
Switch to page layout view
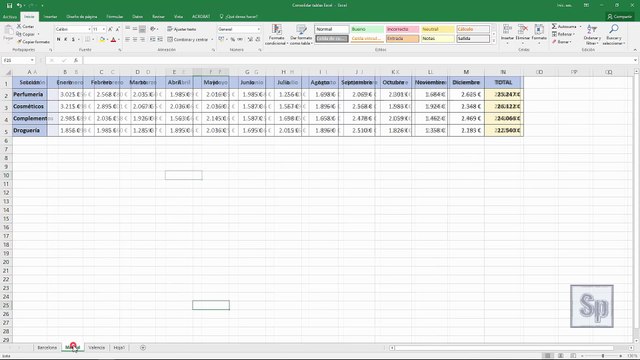click(x=561, y=356)
